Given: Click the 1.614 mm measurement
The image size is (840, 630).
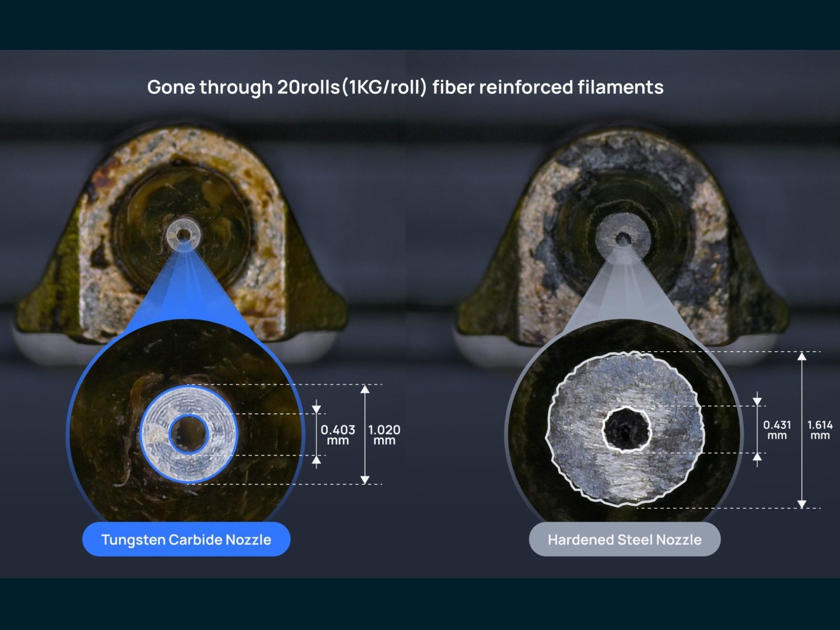Looking at the screenshot, I should (x=820, y=430).
